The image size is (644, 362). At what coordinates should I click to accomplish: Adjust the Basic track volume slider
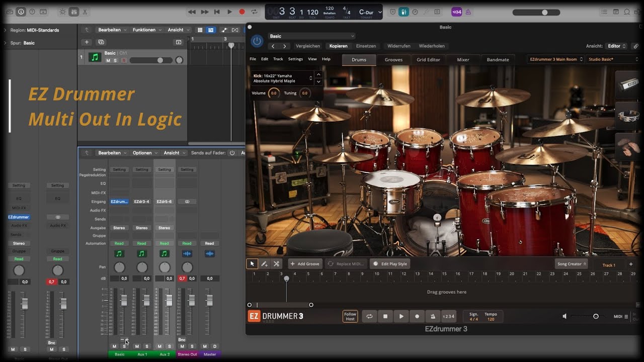(150, 60)
